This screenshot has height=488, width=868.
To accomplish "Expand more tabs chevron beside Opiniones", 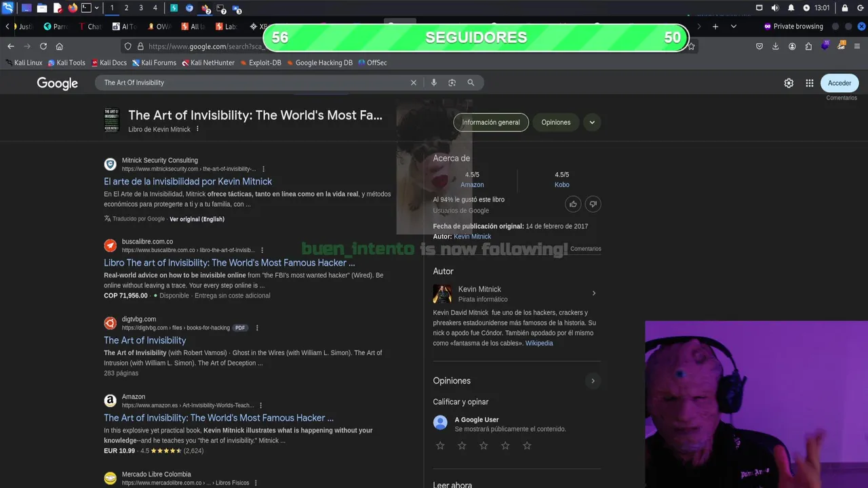I will pos(592,122).
